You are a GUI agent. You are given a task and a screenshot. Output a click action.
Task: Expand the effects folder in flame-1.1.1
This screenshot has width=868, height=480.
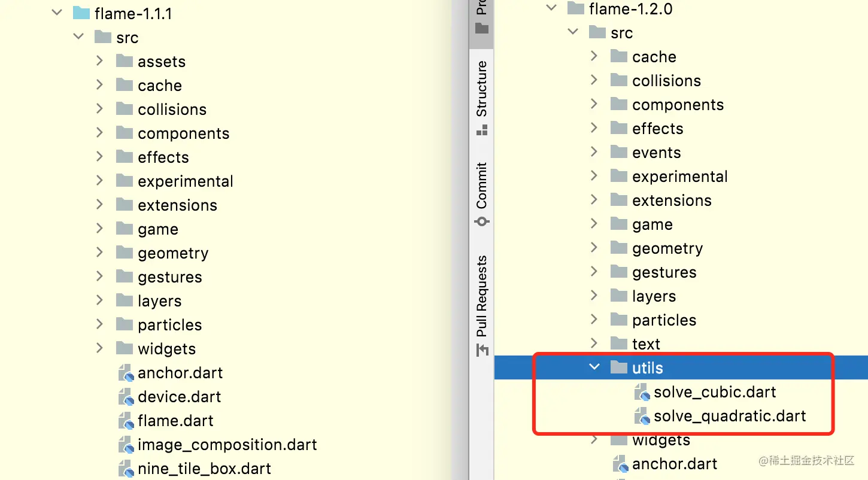coord(99,156)
